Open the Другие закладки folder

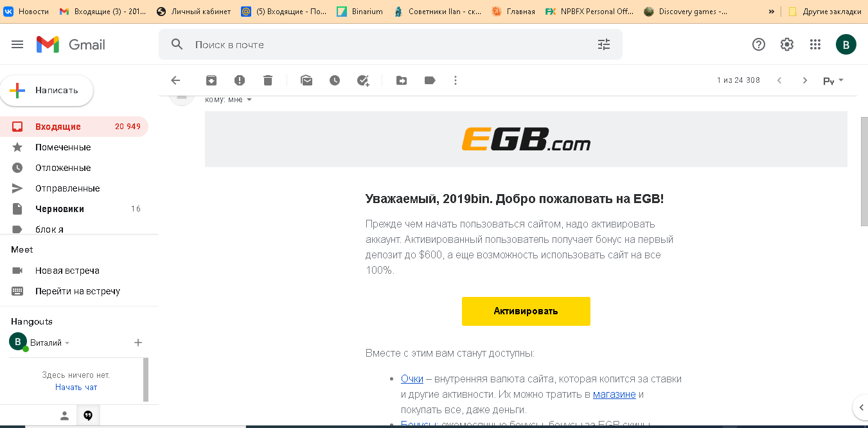(825, 12)
